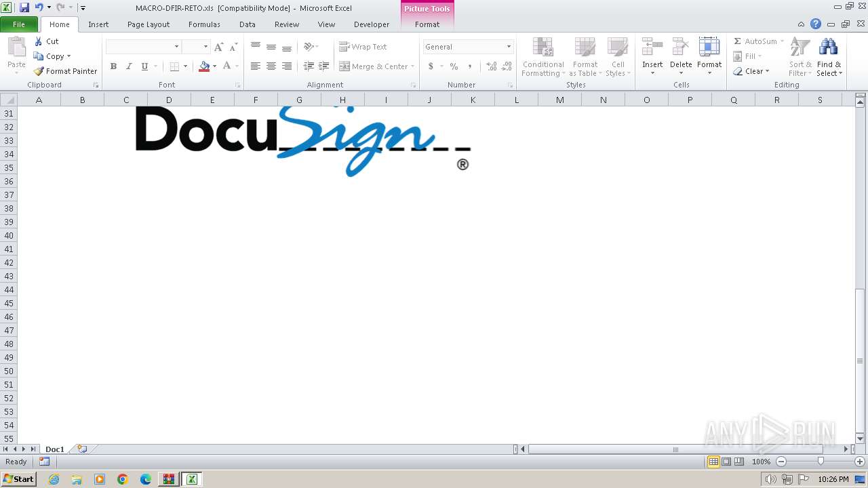
Task: Switch to Page Layout view in status bar
Action: [x=726, y=462]
